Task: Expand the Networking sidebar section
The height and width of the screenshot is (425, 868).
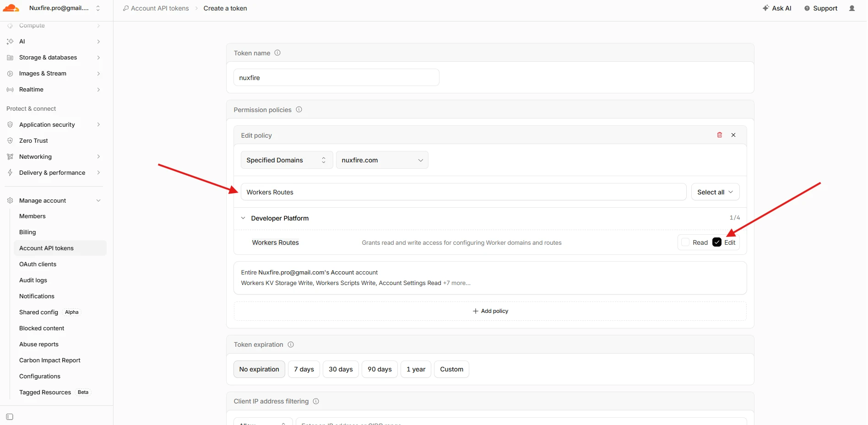Action: click(x=98, y=156)
